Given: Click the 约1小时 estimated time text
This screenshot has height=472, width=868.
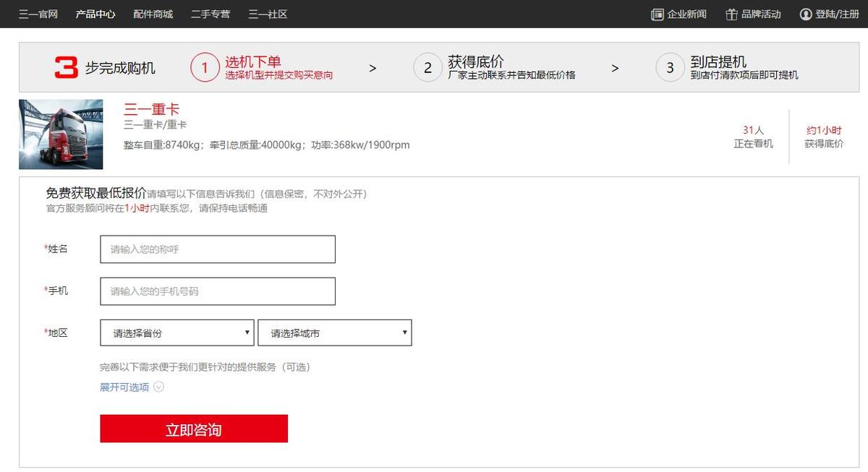Looking at the screenshot, I should coord(824,131).
